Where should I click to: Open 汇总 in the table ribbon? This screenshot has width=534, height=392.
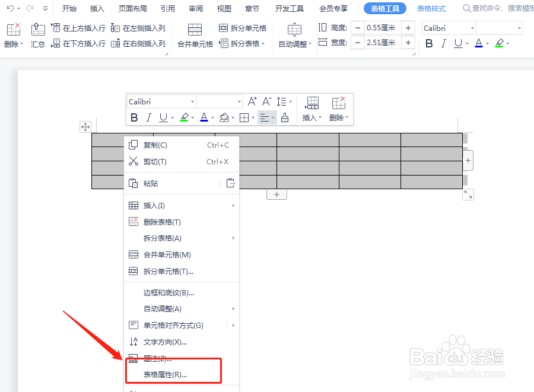click(x=38, y=36)
